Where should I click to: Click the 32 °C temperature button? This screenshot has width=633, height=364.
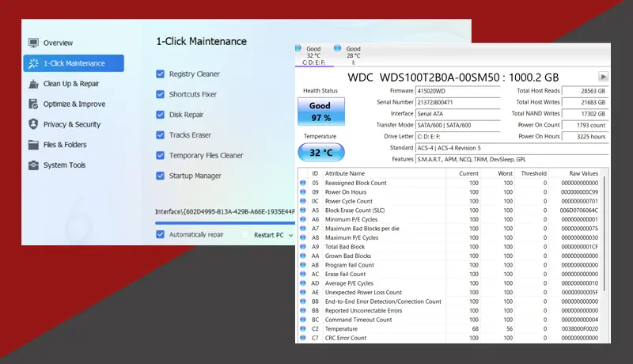321,153
